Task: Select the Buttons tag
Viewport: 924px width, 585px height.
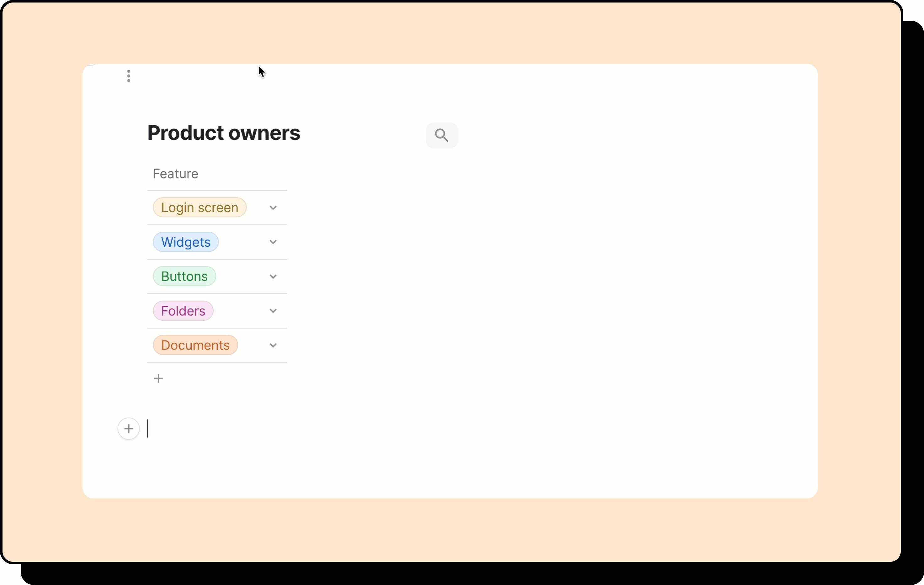Action: click(184, 276)
